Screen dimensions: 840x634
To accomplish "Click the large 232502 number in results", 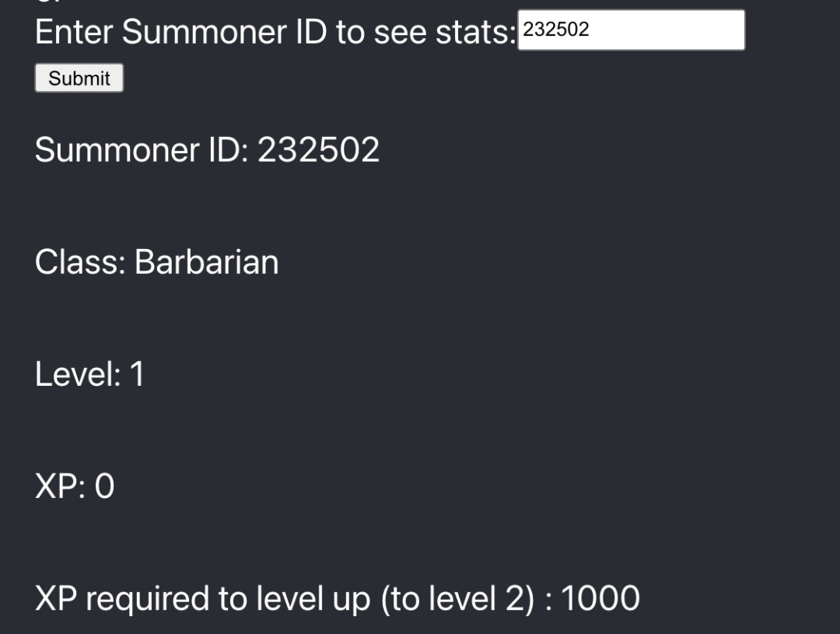I will click(x=319, y=149).
